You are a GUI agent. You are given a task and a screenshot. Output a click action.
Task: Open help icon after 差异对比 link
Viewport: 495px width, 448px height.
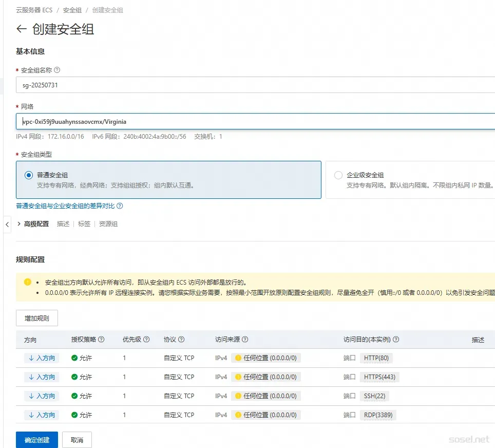(120, 206)
